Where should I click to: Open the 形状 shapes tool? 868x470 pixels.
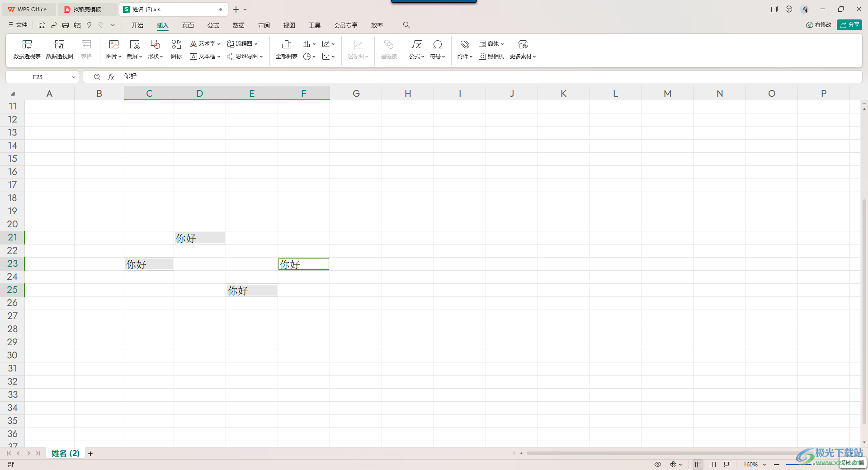pyautogui.click(x=155, y=50)
